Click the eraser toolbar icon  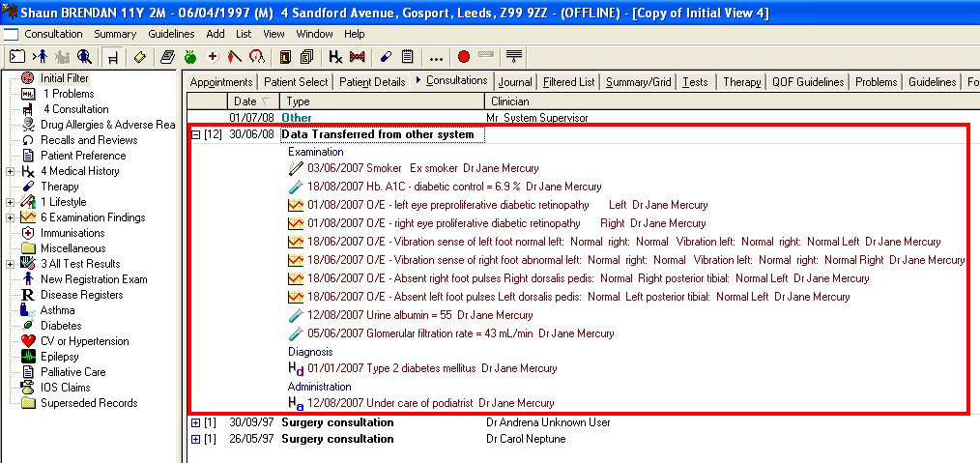(x=140, y=57)
